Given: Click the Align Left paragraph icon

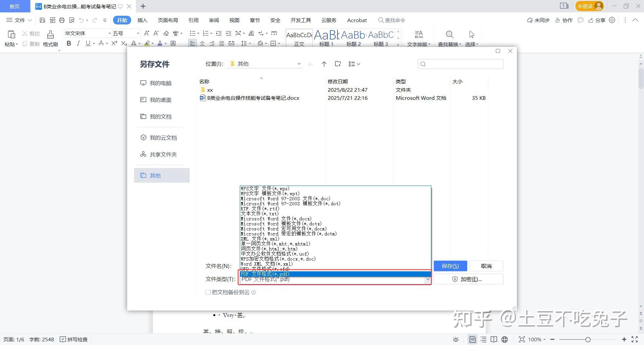Looking at the screenshot, I should click(x=192, y=43).
